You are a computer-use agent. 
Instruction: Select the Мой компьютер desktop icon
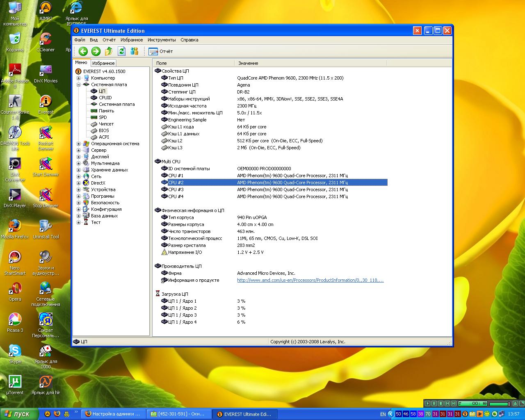[x=15, y=14]
